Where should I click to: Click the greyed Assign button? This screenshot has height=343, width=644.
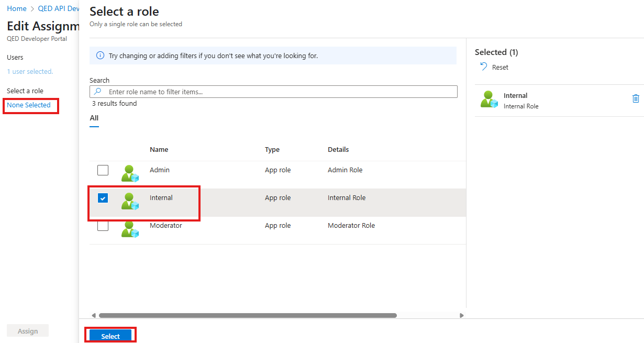click(x=28, y=331)
